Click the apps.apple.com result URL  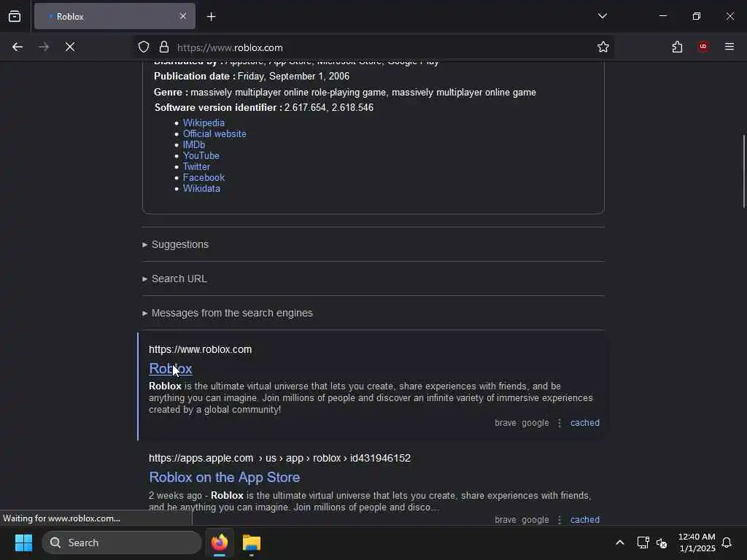tap(279, 458)
